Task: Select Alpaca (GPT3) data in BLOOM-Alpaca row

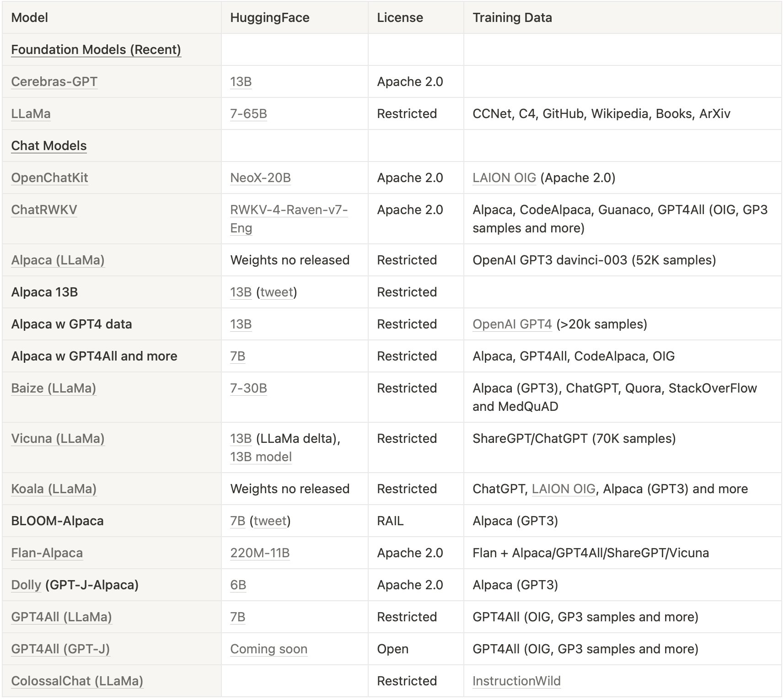Action: [623, 521]
